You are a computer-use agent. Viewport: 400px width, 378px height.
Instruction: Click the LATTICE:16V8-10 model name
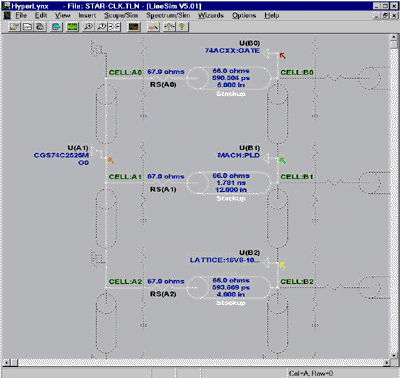click(x=225, y=260)
